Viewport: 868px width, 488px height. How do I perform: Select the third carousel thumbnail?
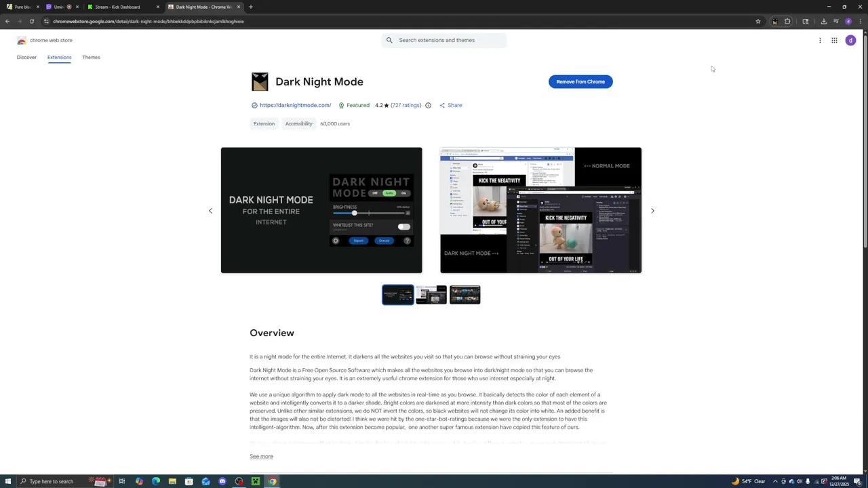465,295
